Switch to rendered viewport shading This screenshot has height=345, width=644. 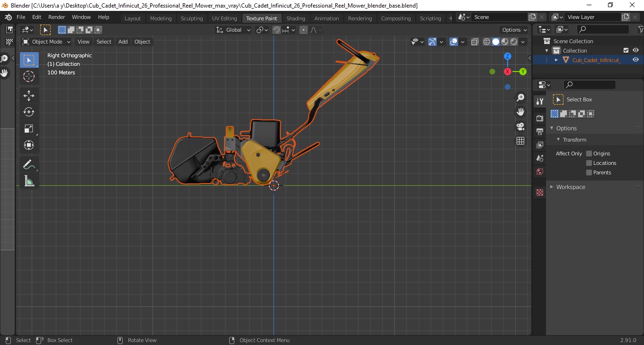point(514,42)
